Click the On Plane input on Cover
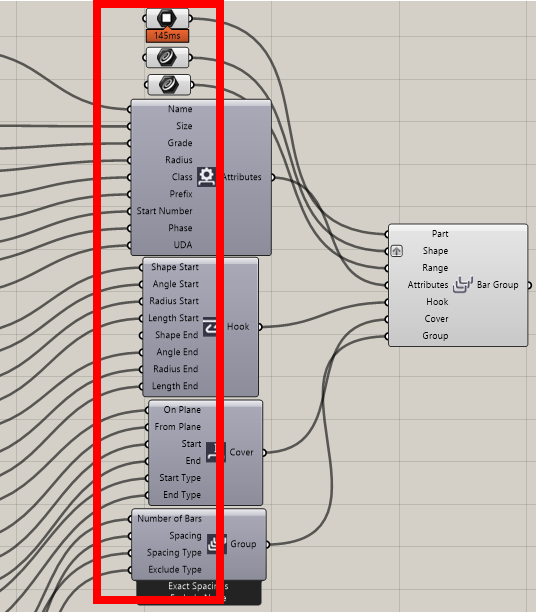Image resolution: width=536 pixels, height=612 pixels. pos(182,410)
